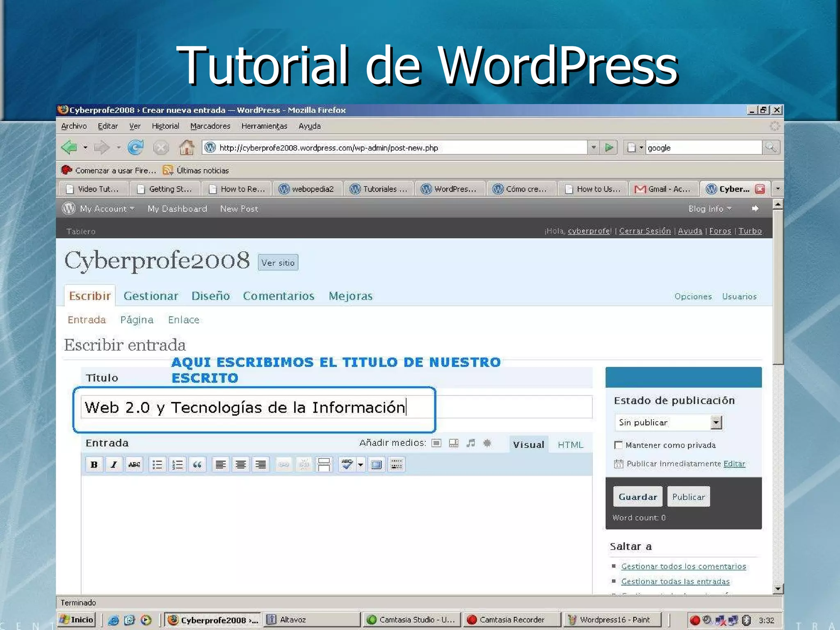Select the Comentarios tab
Screen dimensions: 840x630
tap(278, 296)
